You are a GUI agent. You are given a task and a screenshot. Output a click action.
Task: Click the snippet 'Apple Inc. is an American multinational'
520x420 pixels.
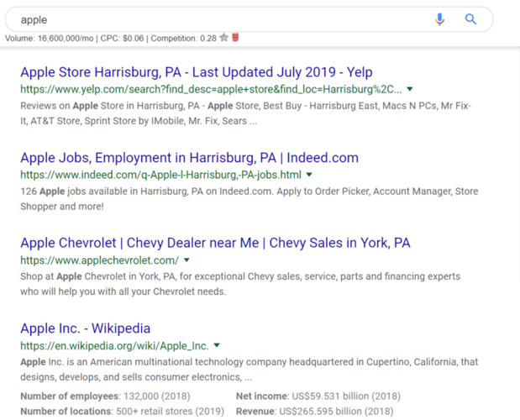coord(249,370)
